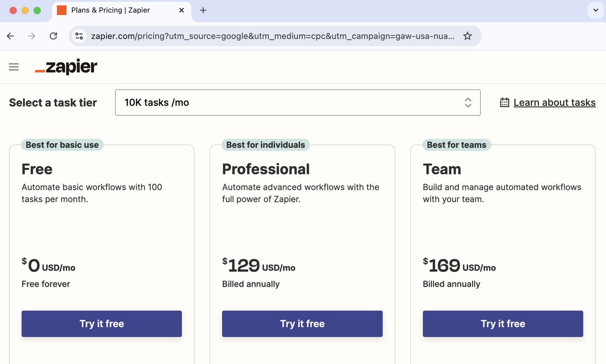Navigate back with the back arrow
The width and height of the screenshot is (606, 364).
pyautogui.click(x=10, y=36)
